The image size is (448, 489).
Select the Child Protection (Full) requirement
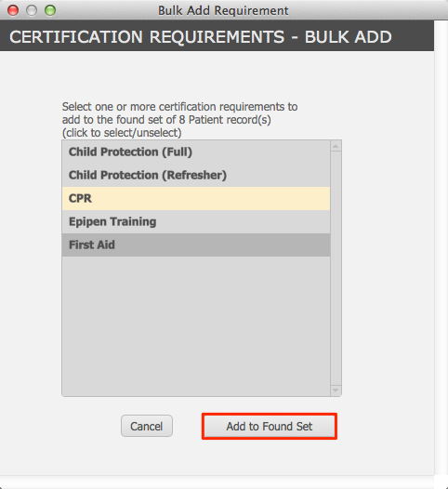(x=196, y=152)
